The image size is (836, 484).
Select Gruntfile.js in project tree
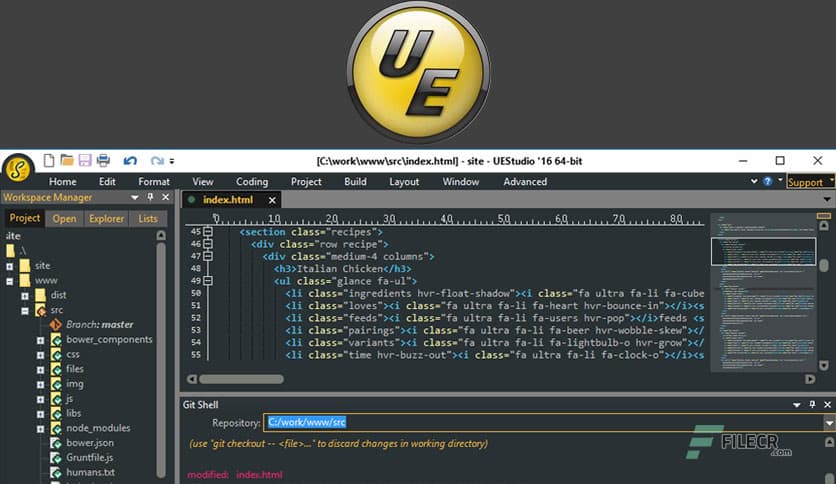point(89,457)
